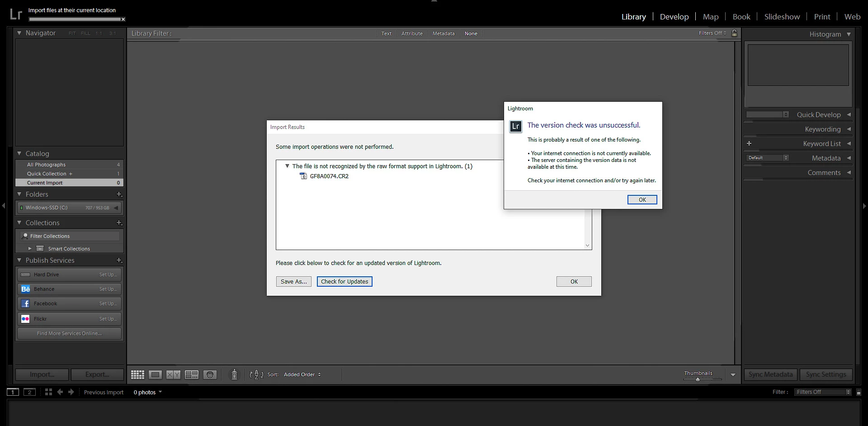Click OK in the Import Results dialog

(x=574, y=281)
